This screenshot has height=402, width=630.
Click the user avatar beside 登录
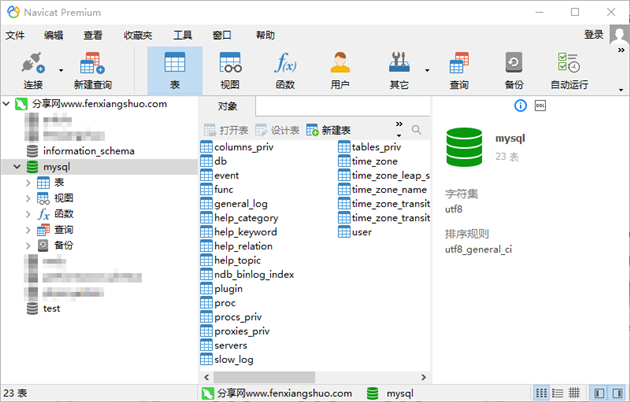(619, 35)
